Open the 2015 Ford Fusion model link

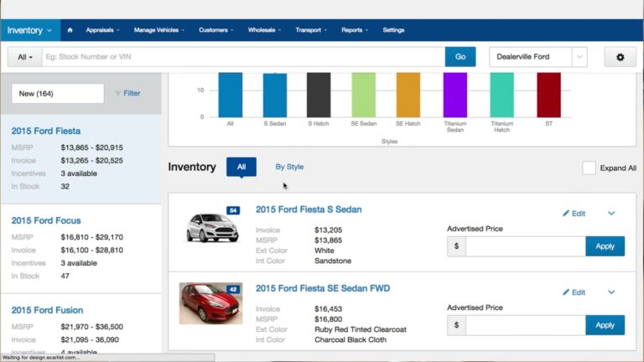click(47, 310)
